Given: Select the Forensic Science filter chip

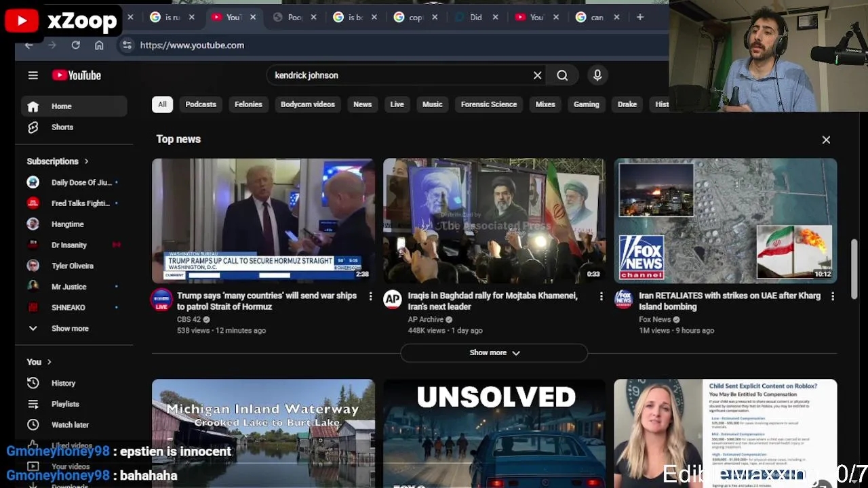Looking at the screenshot, I should (x=489, y=104).
